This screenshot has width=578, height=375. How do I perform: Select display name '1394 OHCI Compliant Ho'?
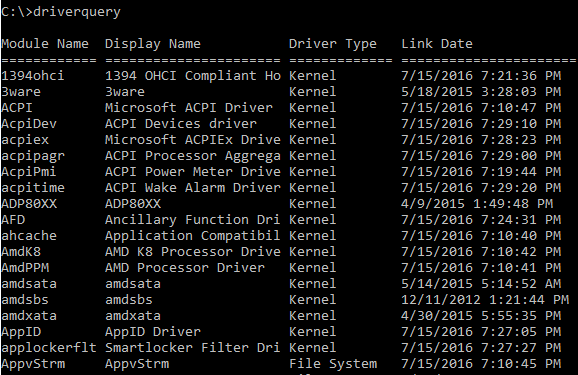(x=193, y=76)
